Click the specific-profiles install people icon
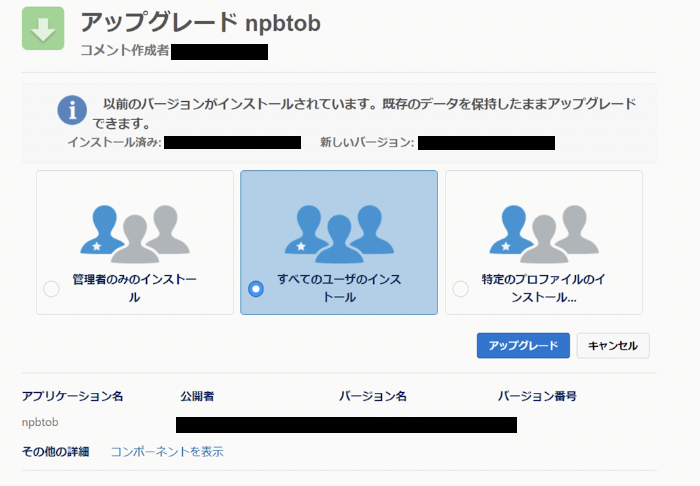The image size is (700, 486). [544, 234]
